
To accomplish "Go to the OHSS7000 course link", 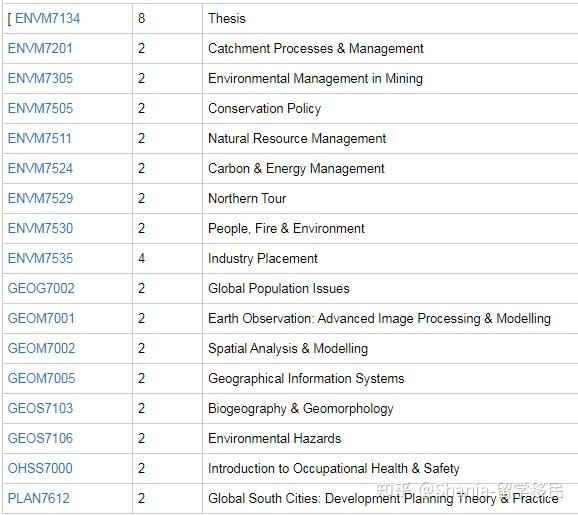I will (40, 468).
